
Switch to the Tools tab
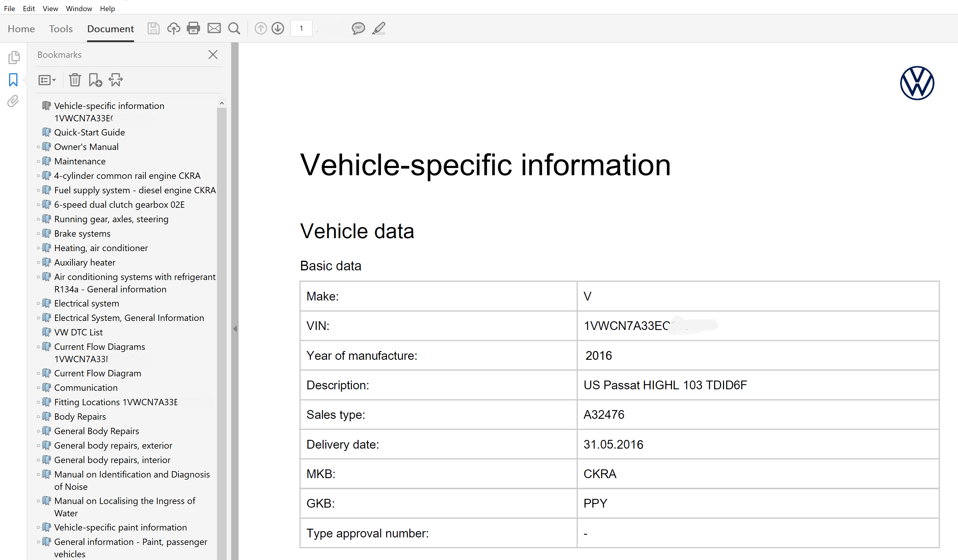click(61, 29)
